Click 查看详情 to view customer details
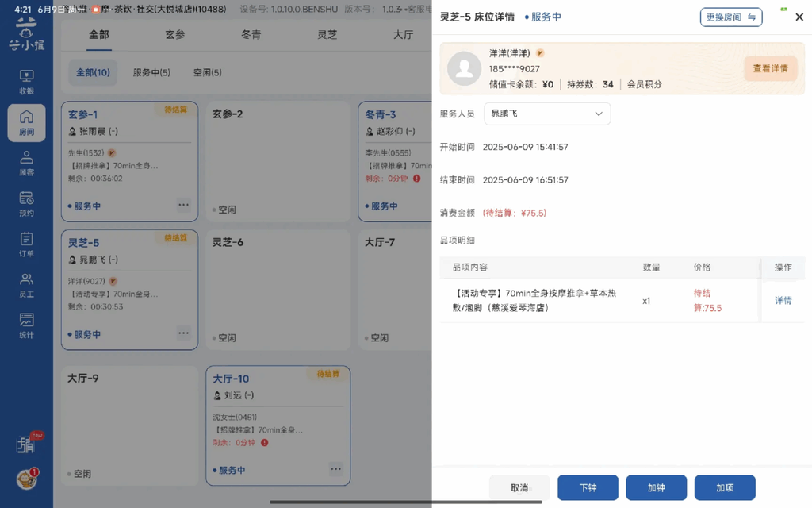Image resolution: width=812 pixels, height=508 pixels. pyautogui.click(x=771, y=68)
